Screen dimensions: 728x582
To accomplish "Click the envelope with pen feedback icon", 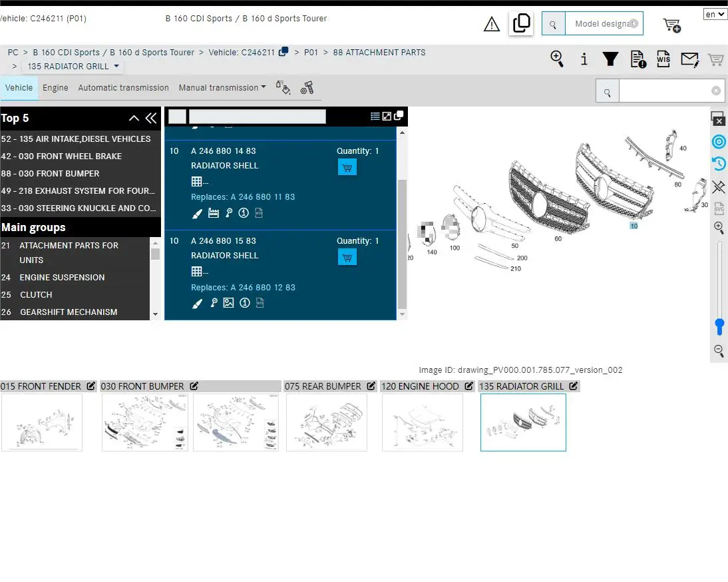I will coord(690,59).
